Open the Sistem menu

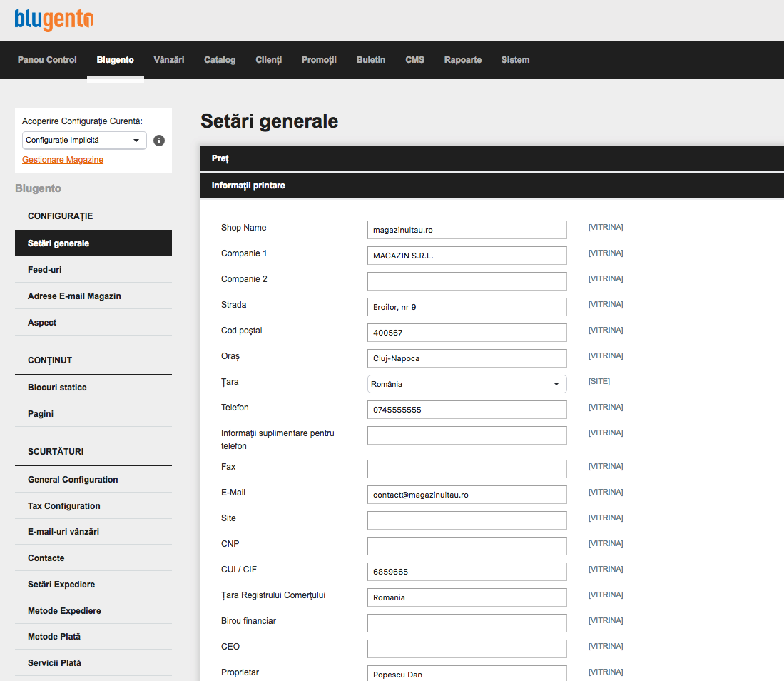[x=515, y=60]
